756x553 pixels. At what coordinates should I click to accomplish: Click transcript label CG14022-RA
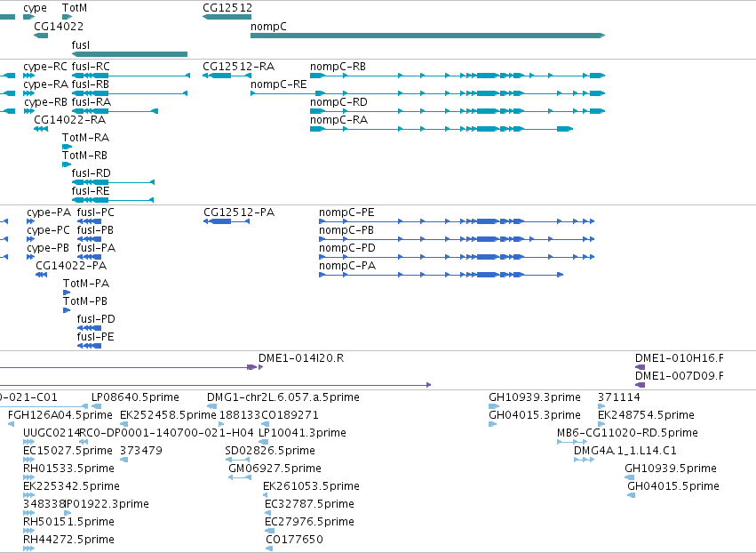[69, 120]
